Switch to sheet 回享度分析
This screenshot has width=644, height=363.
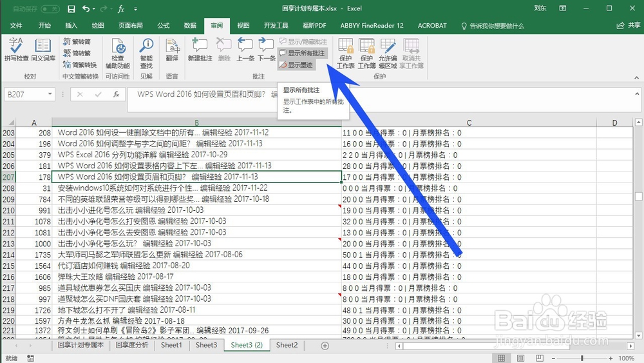132,345
